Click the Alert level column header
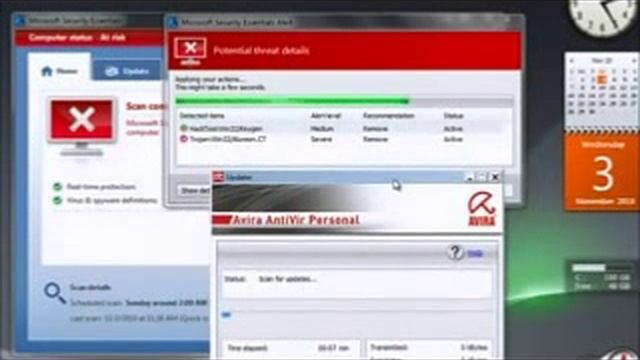The height and width of the screenshot is (360, 640). click(326, 116)
